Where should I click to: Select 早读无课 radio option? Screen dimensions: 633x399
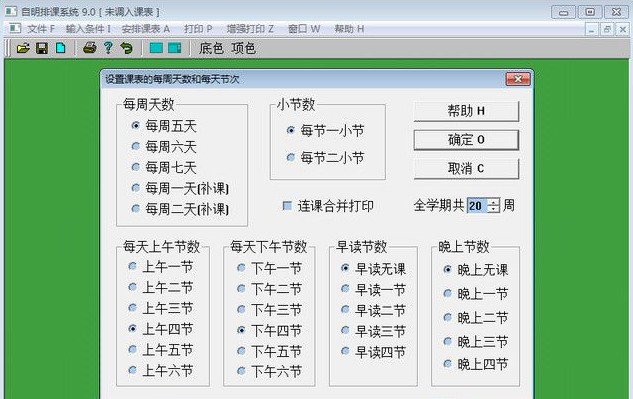tap(373, 269)
